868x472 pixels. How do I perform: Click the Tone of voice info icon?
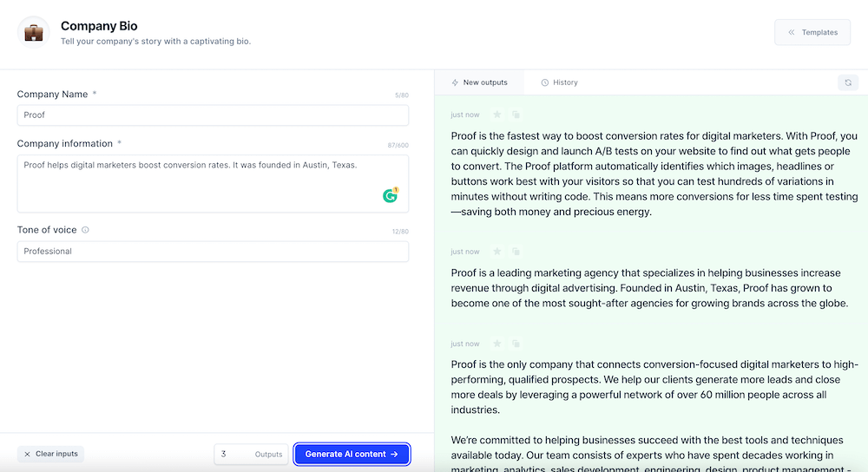click(85, 230)
